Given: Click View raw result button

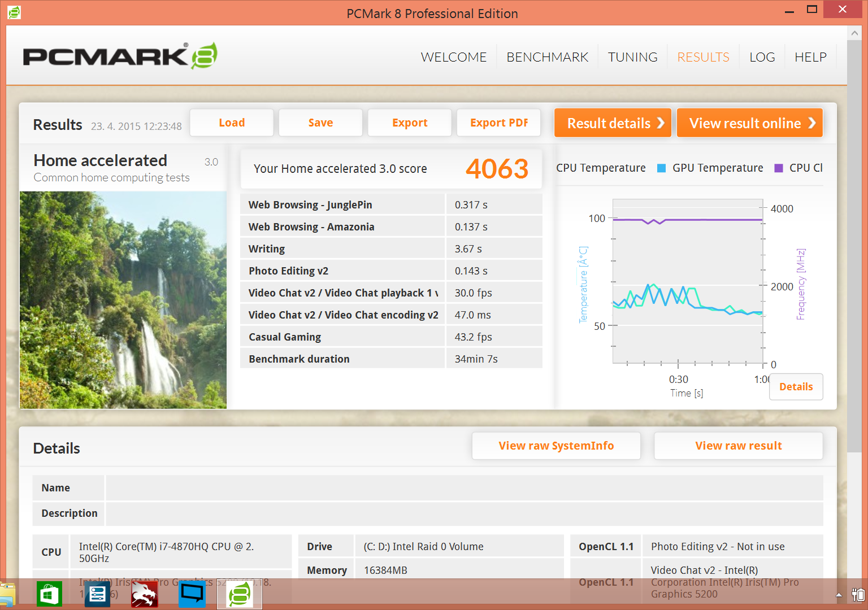Looking at the screenshot, I should [x=738, y=446].
